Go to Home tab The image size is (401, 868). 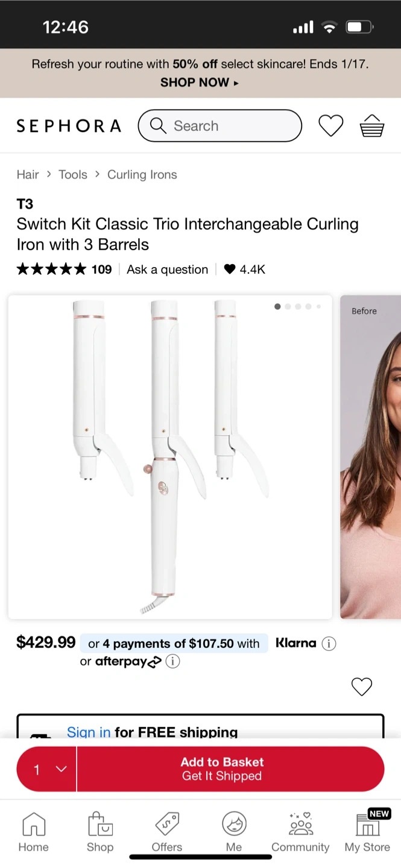[x=33, y=832]
